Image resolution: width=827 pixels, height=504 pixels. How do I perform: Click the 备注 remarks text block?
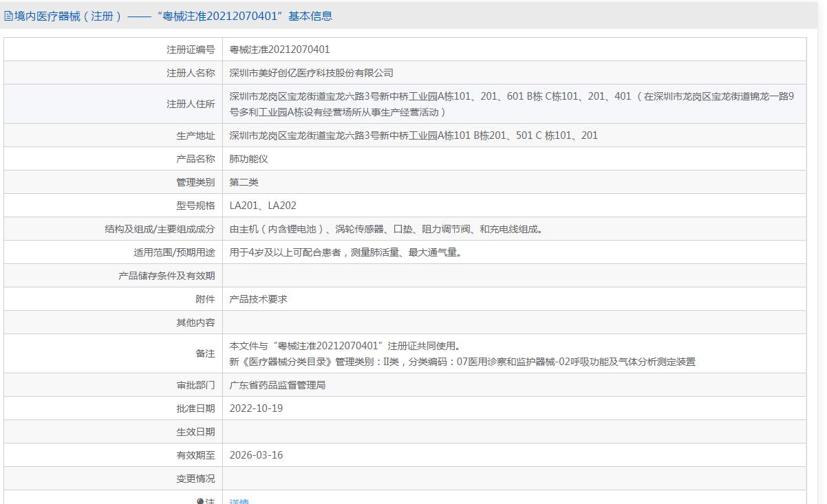click(x=462, y=353)
